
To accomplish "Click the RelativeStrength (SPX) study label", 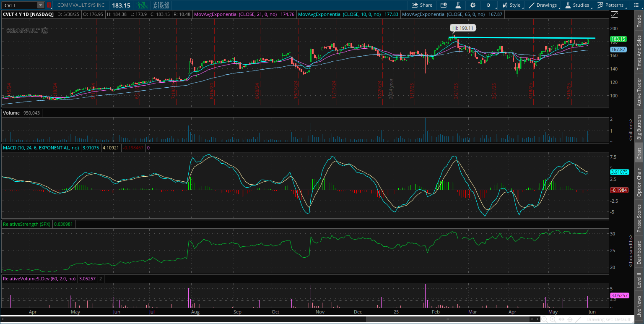I will coord(27,224).
